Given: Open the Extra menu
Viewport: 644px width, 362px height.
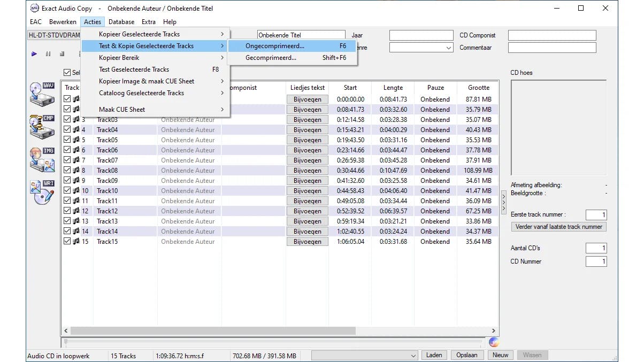Looking at the screenshot, I should pyautogui.click(x=149, y=22).
